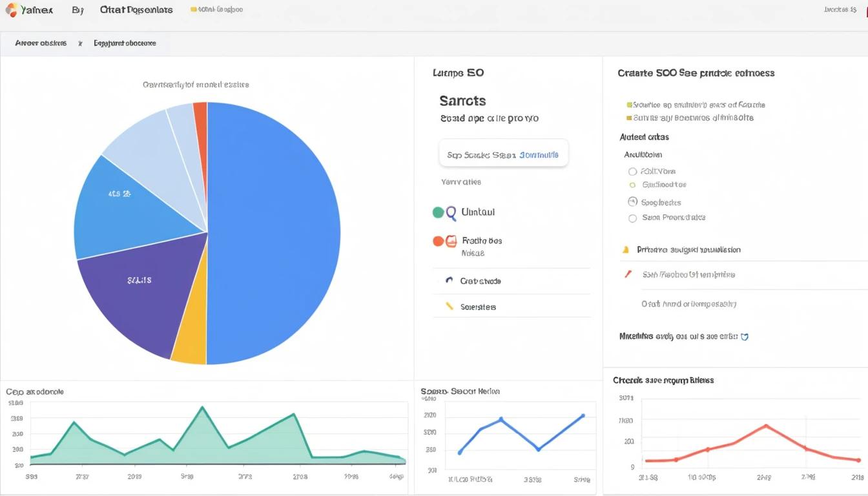Click the x separator in the breadcrumb bar
Image resolution: width=868 pixels, height=496 pixels.
80,43
